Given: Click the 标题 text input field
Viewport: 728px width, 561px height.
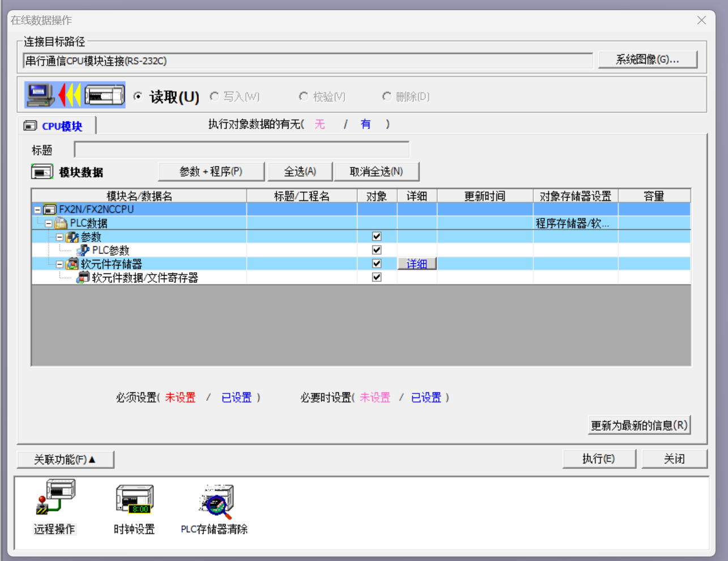Looking at the screenshot, I should (x=241, y=150).
